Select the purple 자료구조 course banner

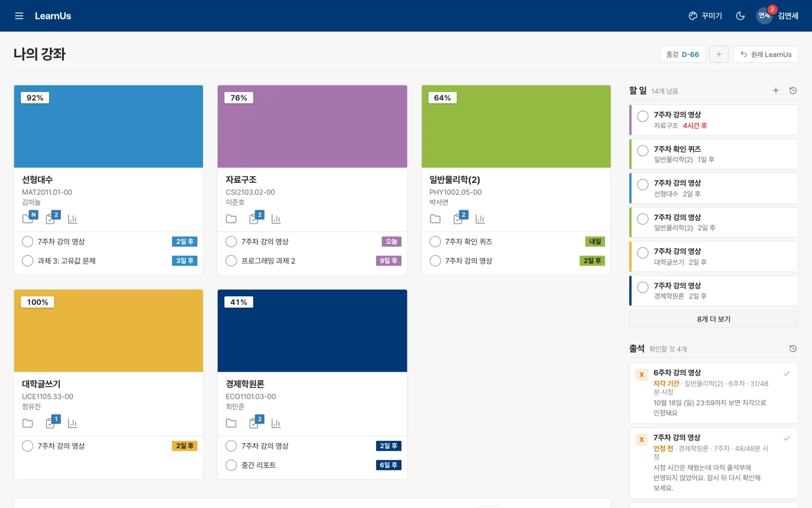click(312, 126)
